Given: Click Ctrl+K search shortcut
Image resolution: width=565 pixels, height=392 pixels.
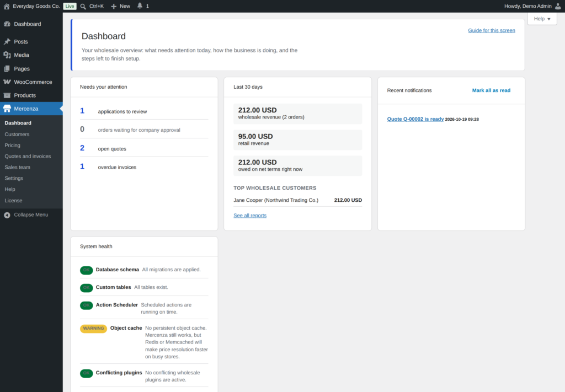Looking at the screenshot, I should pyautogui.click(x=96, y=6).
